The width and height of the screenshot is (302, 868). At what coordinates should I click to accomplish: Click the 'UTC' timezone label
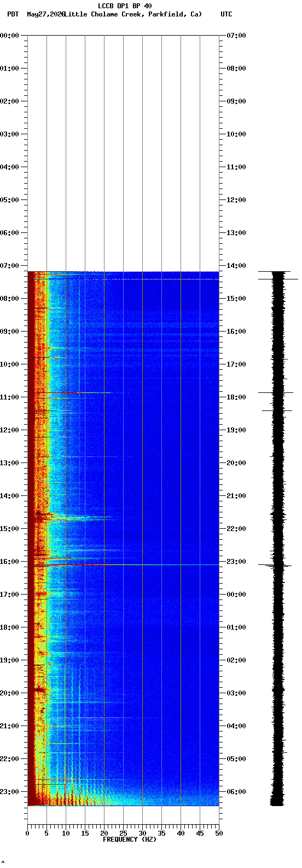226,14
